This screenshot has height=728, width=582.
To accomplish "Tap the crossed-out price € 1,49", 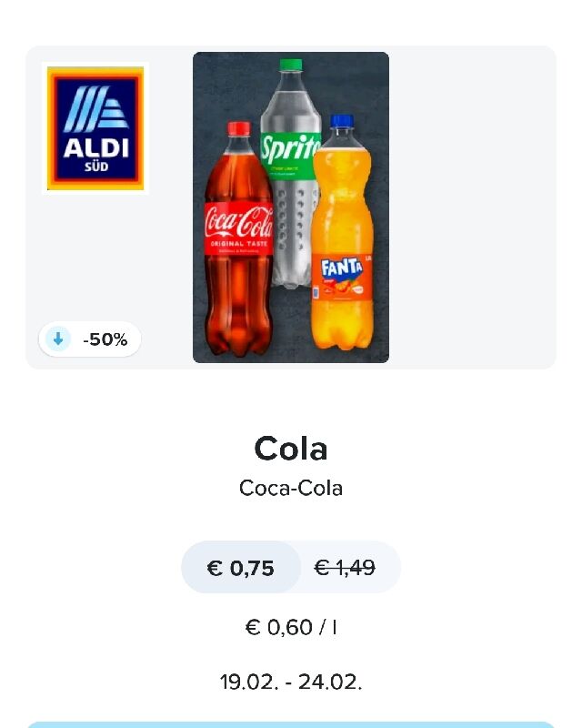I will [345, 567].
